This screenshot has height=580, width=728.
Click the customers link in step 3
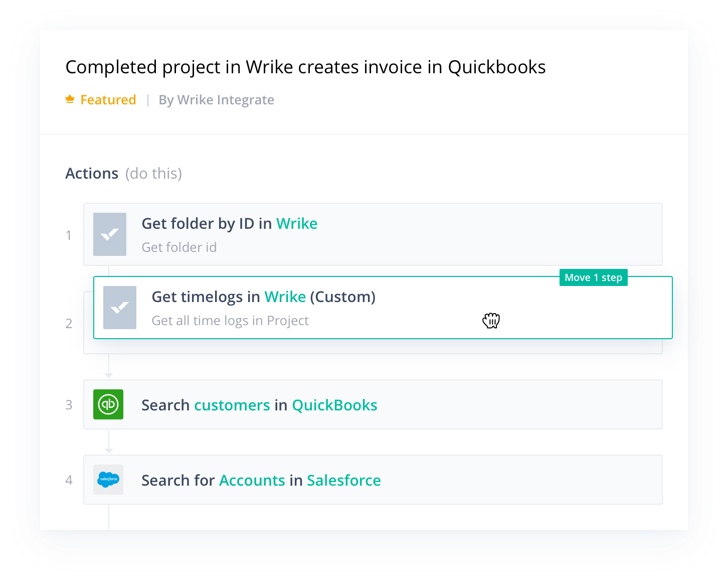click(x=232, y=405)
